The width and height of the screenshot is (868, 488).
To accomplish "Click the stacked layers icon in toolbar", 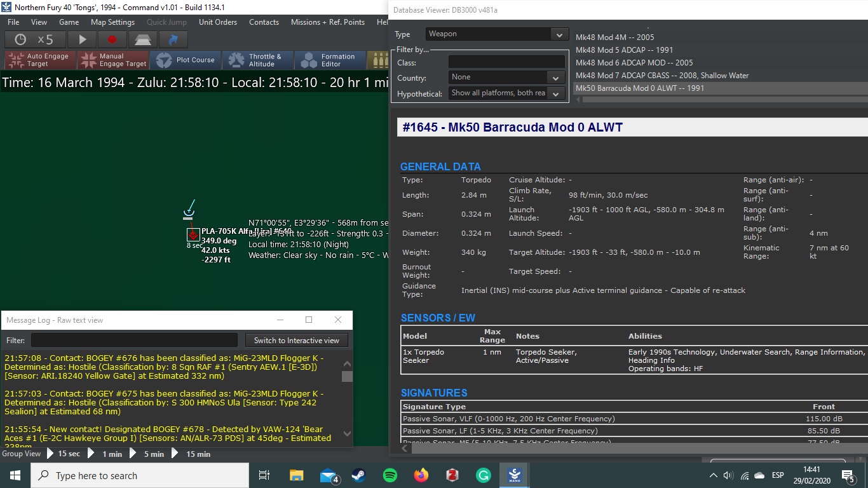I will [142, 39].
